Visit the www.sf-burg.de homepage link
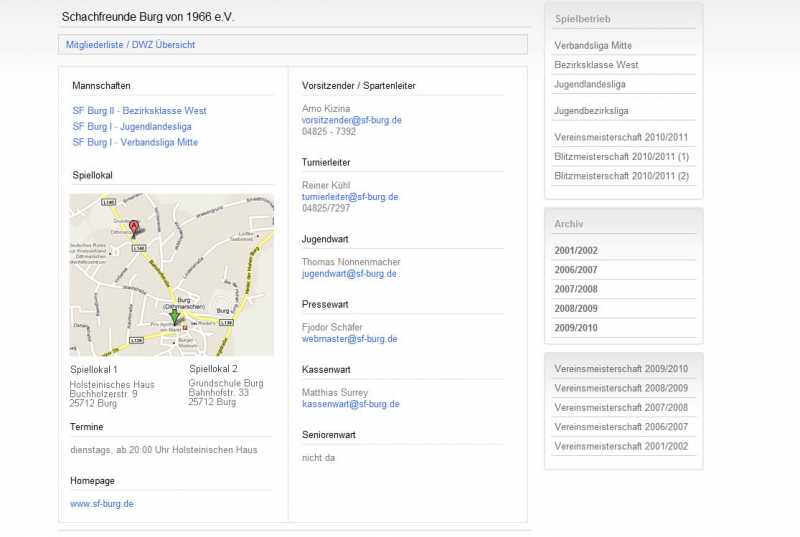The image size is (800, 537). point(102,504)
